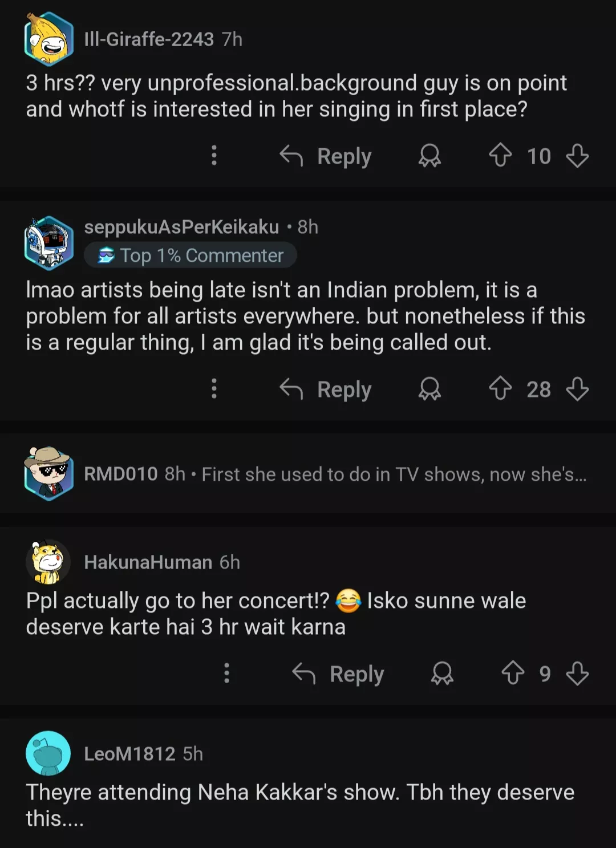
Task: Open more options for Ill-Giraffe-2243's comment
Action: click(214, 156)
